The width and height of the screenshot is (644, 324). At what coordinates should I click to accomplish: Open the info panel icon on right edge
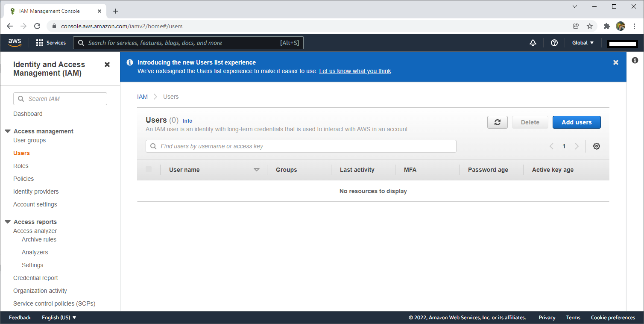pyautogui.click(x=635, y=61)
